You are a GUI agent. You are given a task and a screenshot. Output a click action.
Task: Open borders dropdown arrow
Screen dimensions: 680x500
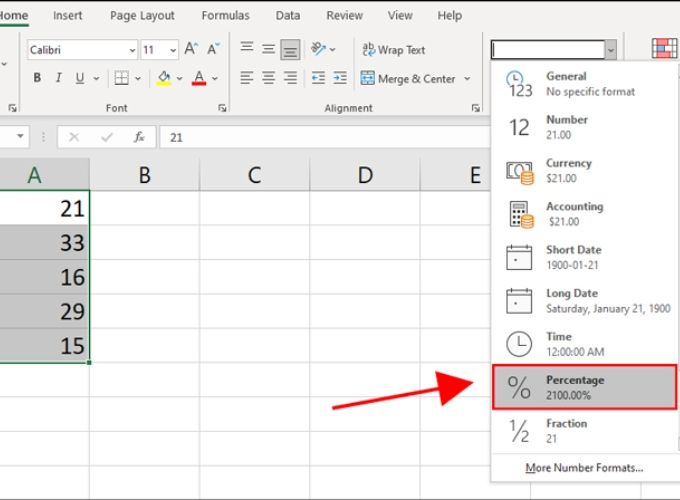(x=138, y=78)
